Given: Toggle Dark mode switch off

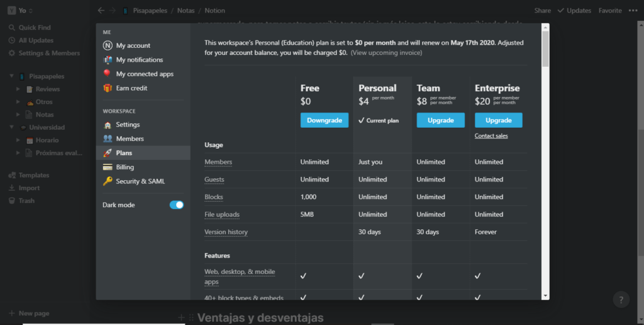Looking at the screenshot, I should point(176,205).
